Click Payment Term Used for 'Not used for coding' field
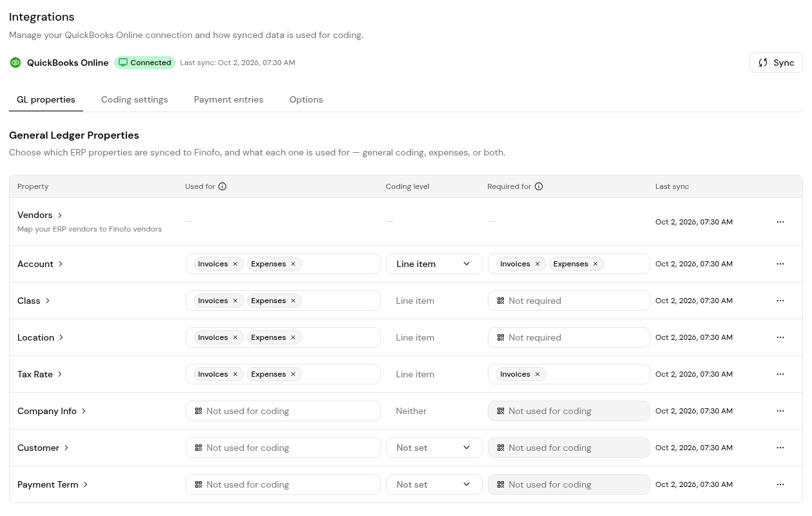 coord(283,484)
